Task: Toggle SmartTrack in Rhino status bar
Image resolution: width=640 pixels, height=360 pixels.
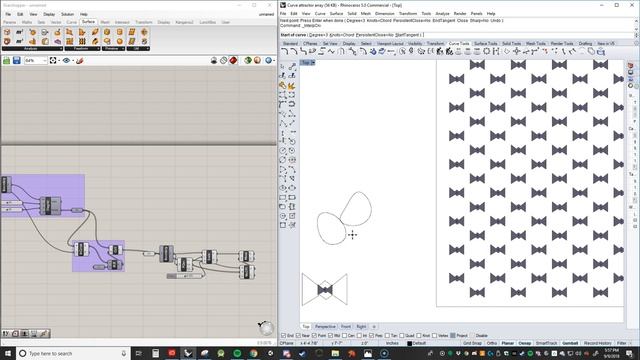Action: click(x=546, y=343)
